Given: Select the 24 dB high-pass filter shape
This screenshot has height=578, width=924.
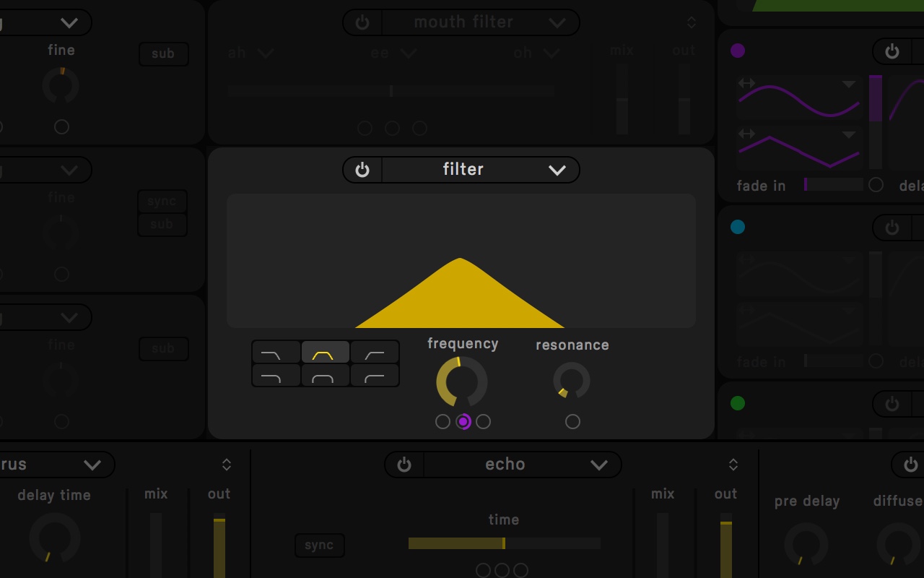Looking at the screenshot, I should 375,376.
